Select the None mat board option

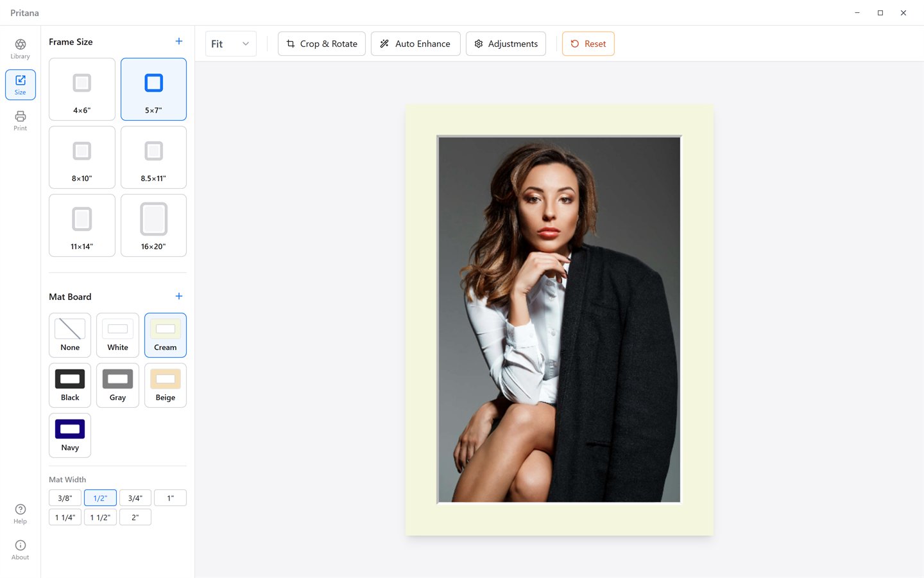[x=70, y=335]
